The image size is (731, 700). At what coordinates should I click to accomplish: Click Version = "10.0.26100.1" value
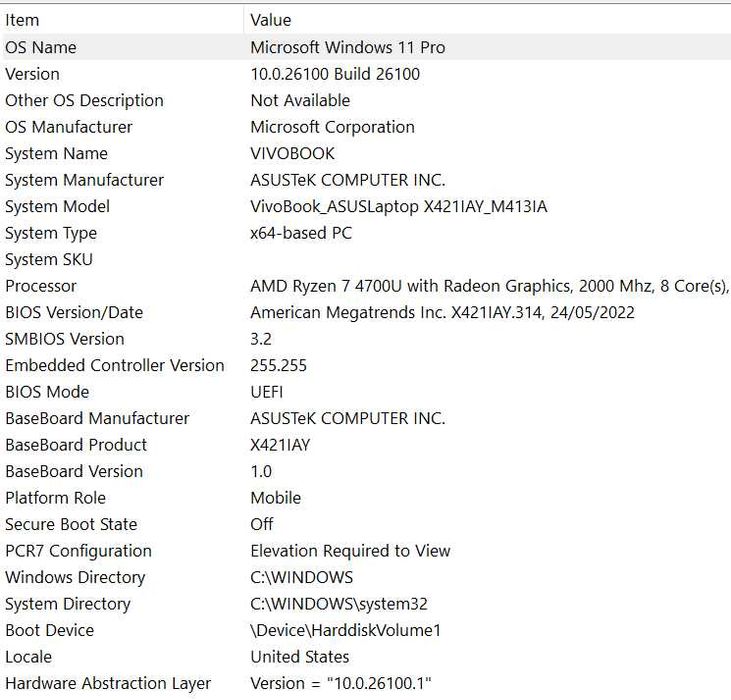(341, 683)
